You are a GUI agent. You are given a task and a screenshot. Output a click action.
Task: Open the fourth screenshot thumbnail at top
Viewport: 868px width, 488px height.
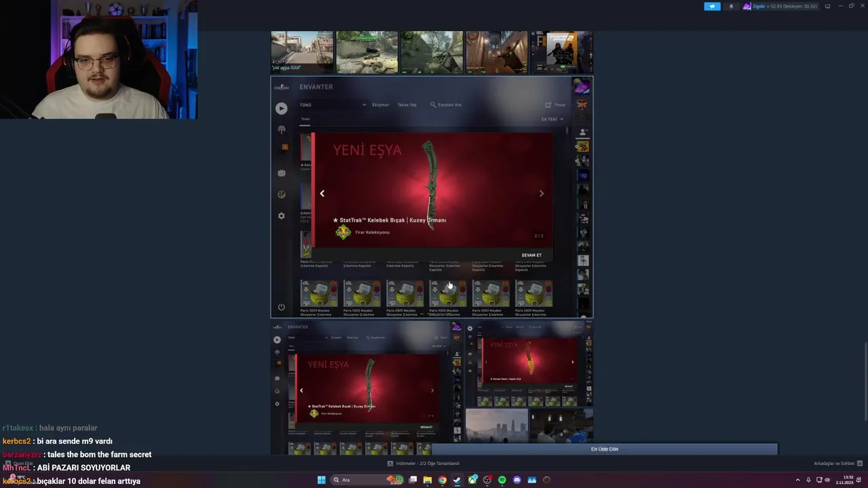[x=496, y=52]
